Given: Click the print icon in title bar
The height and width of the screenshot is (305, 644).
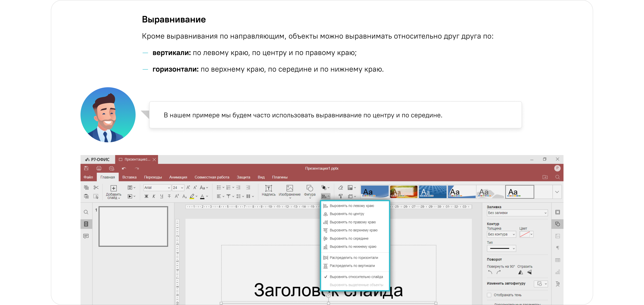Looking at the screenshot, I should tap(99, 168).
